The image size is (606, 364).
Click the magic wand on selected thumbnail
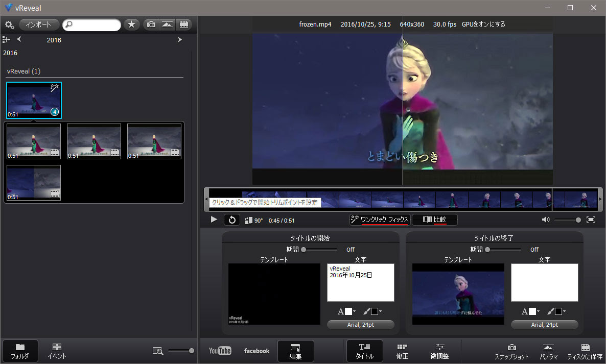[x=55, y=88]
